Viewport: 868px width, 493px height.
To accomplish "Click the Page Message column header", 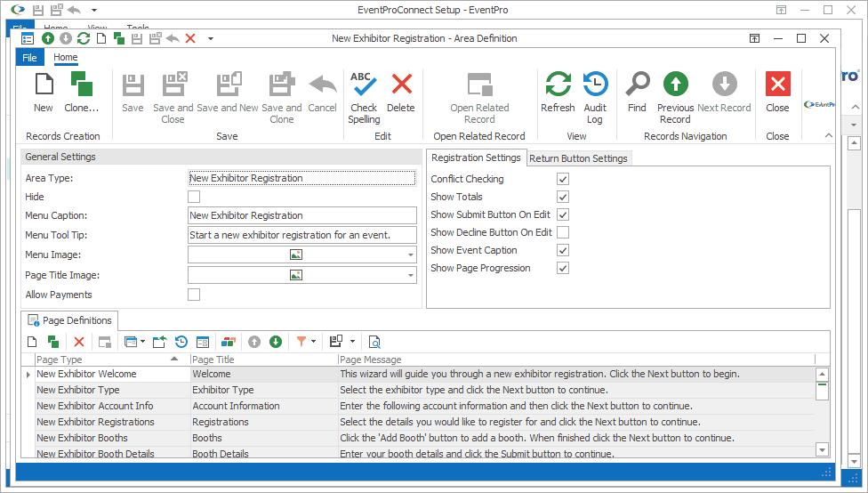I will pos(576,360).
